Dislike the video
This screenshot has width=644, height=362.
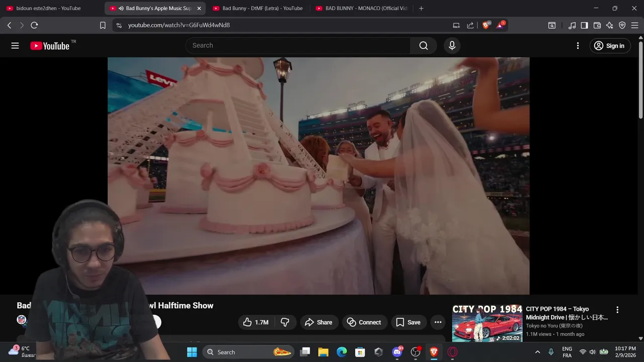click(285, 322)
